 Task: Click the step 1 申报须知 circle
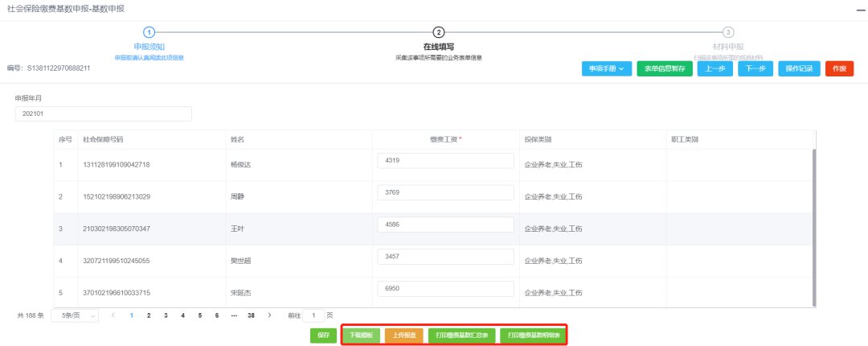click(x=149, y=32)
